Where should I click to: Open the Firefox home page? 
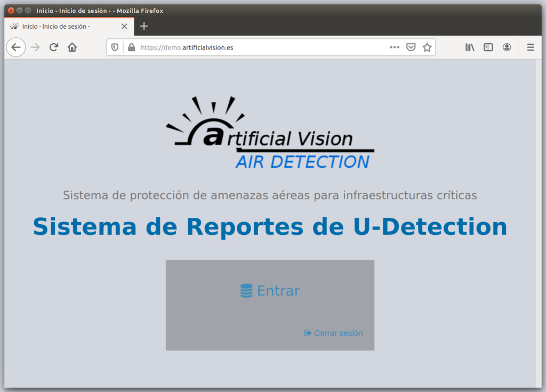click(72, 47)
